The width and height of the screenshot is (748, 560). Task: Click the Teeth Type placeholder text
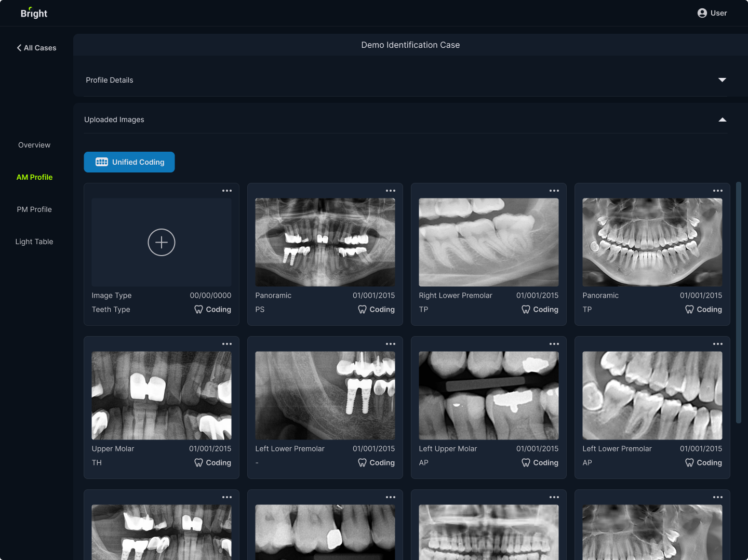click(x=111, y=310)
